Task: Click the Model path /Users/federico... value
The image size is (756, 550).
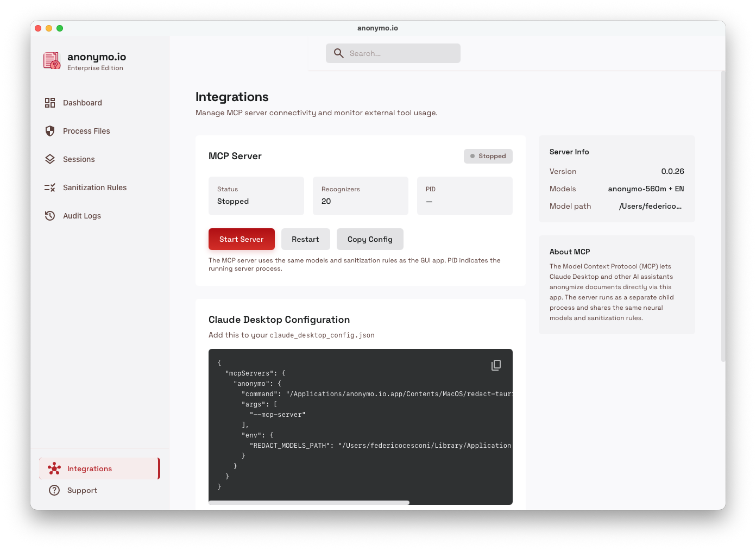Action: click(x=650, y=206)
